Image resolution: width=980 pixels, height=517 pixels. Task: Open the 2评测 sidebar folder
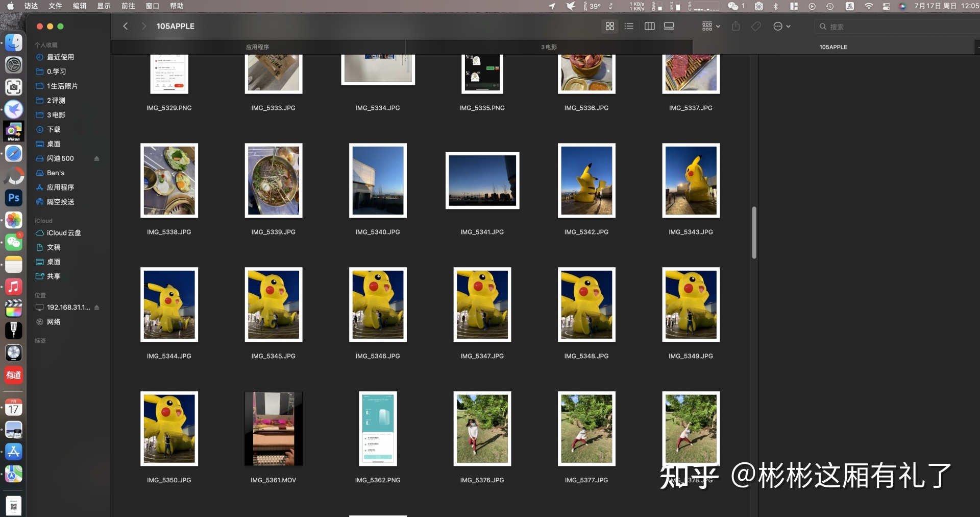[x=56, y=101]
